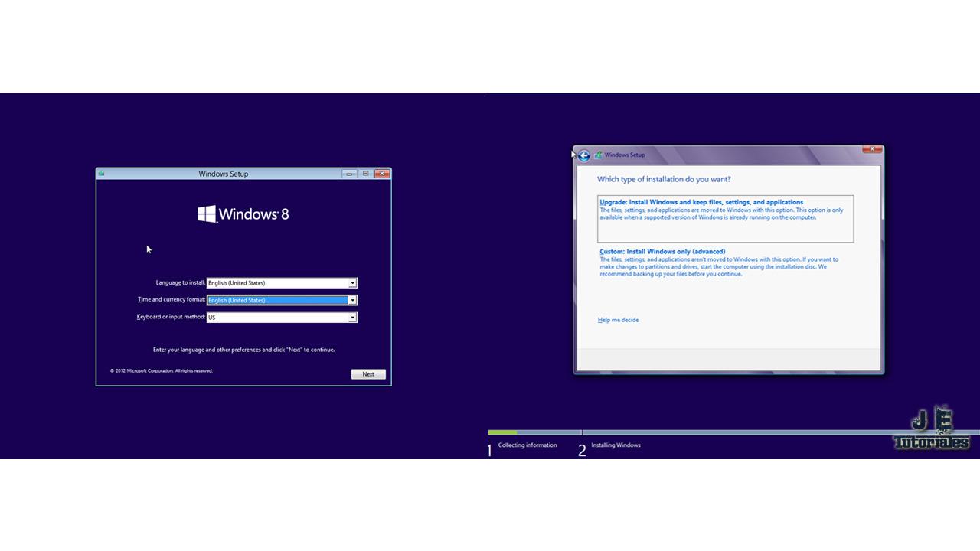Screen dimensions: 980x551
Task: Open the Help me decide link
Action: click(x=618, y=320)
